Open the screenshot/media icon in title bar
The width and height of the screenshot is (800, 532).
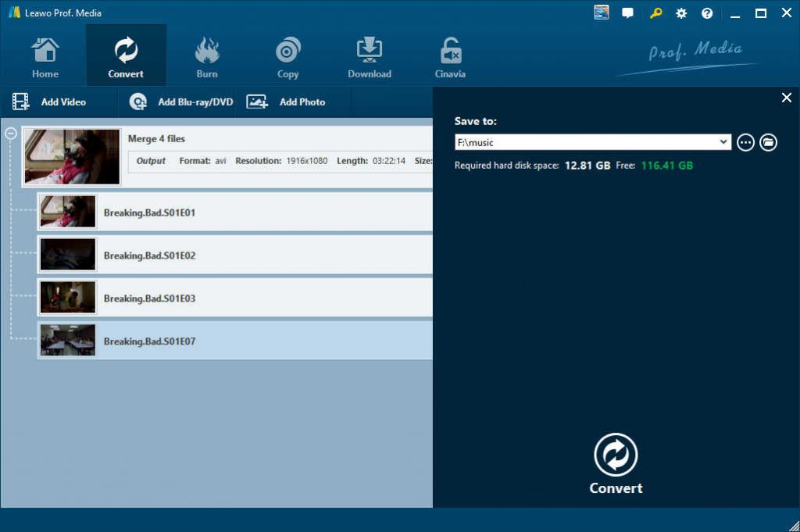[x=602, y=12]
